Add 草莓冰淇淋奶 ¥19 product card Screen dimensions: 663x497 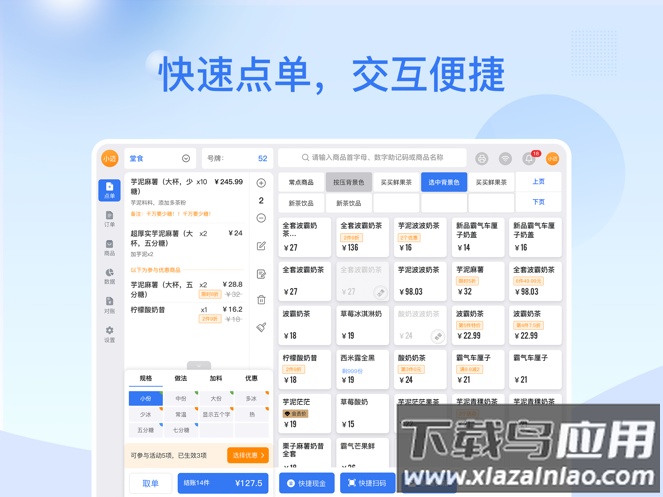pos(362,325)
